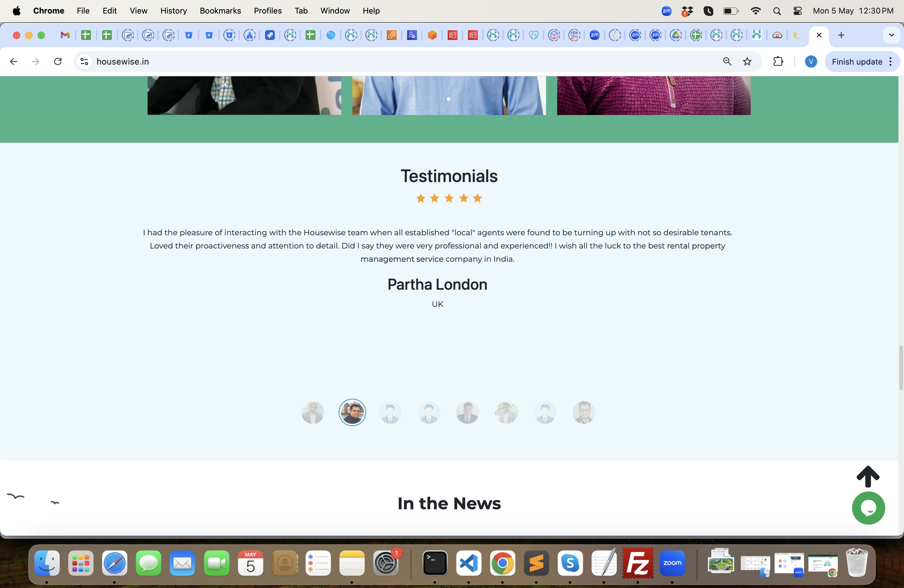Open Skype from the Dock
This screenshot has width=904, height=588.
pos(570,563)
